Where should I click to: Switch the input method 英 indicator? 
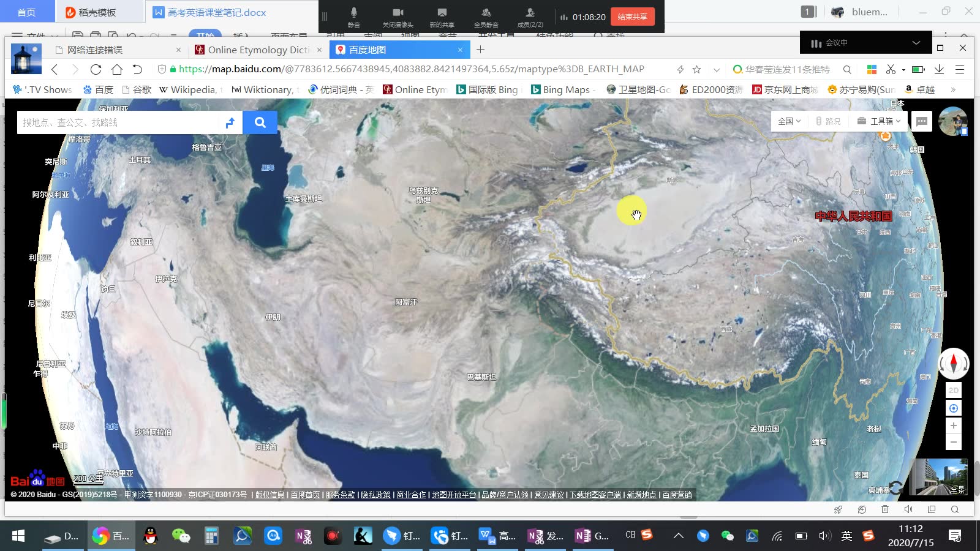coord(846,536)
